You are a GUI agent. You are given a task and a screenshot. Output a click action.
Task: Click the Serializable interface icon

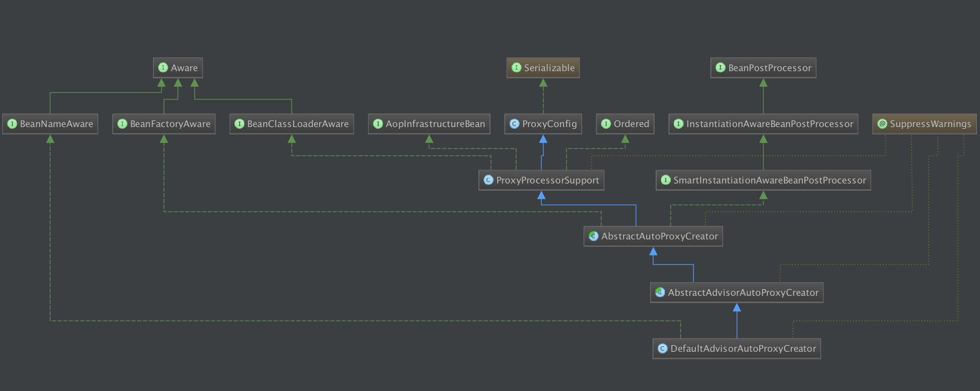coord(516,68)
